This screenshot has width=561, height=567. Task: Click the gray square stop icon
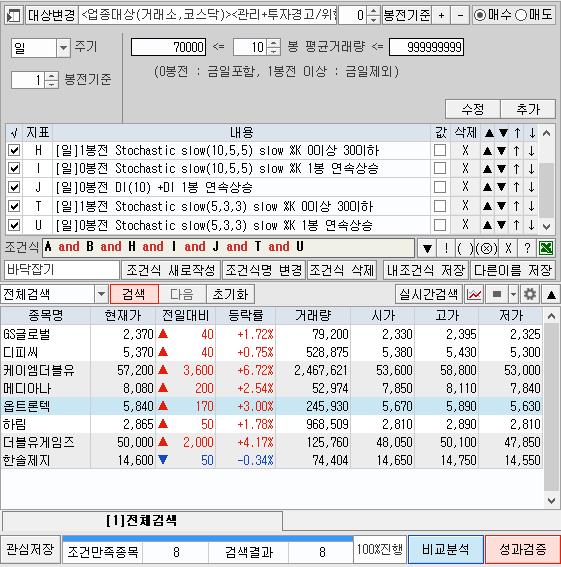pos(497,294)
